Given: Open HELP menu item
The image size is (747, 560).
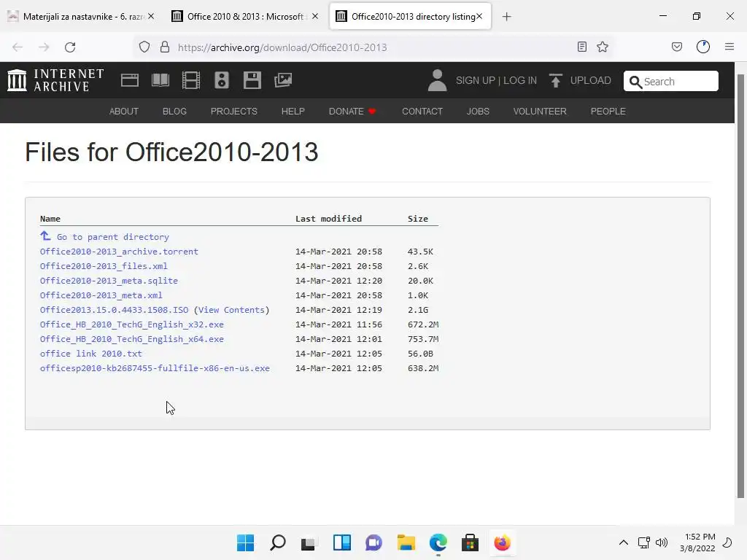Looking at the screenshot, I should (293, 112).
